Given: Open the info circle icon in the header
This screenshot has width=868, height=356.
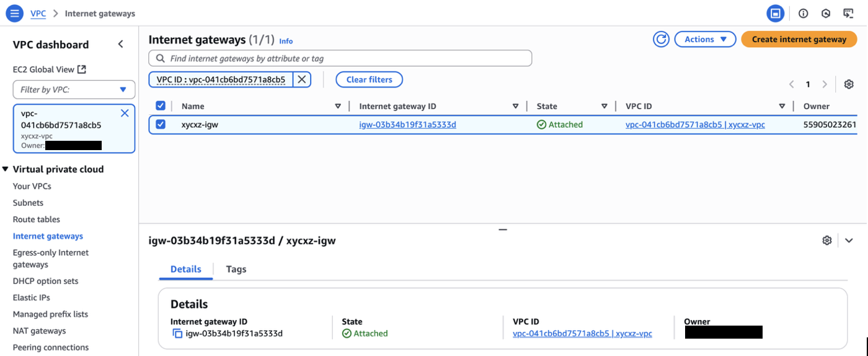Looking at the screenshot, I should click(x=804, y=13).
